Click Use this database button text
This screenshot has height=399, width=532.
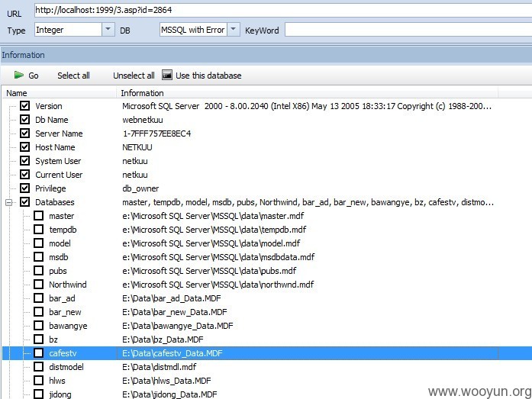(208, 76)
